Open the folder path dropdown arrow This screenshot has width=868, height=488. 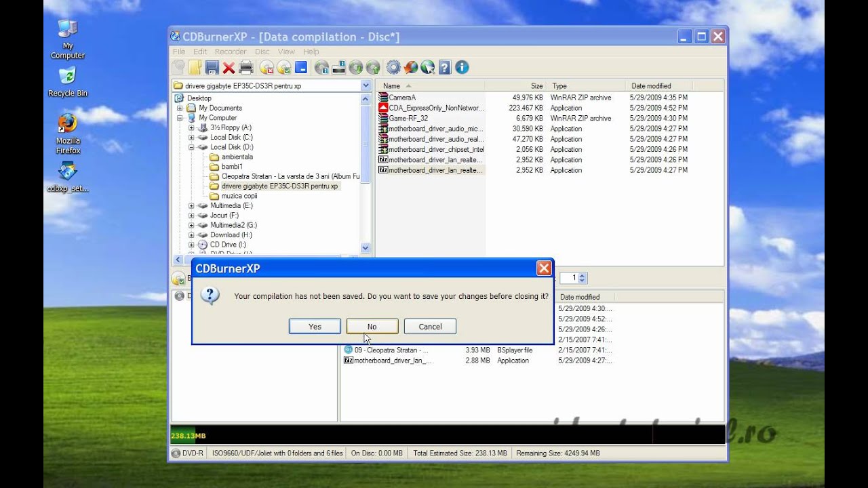click(366, 86)
